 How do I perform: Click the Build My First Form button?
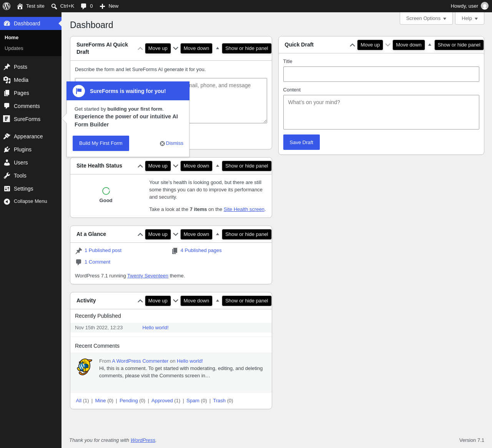click(101, 143)
